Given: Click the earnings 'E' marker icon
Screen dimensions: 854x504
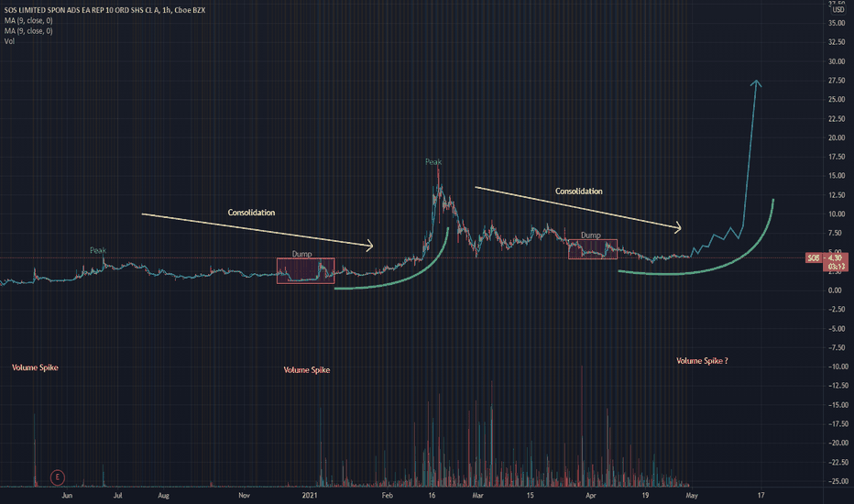Looking at the screenshot, I should pos(57,477).
